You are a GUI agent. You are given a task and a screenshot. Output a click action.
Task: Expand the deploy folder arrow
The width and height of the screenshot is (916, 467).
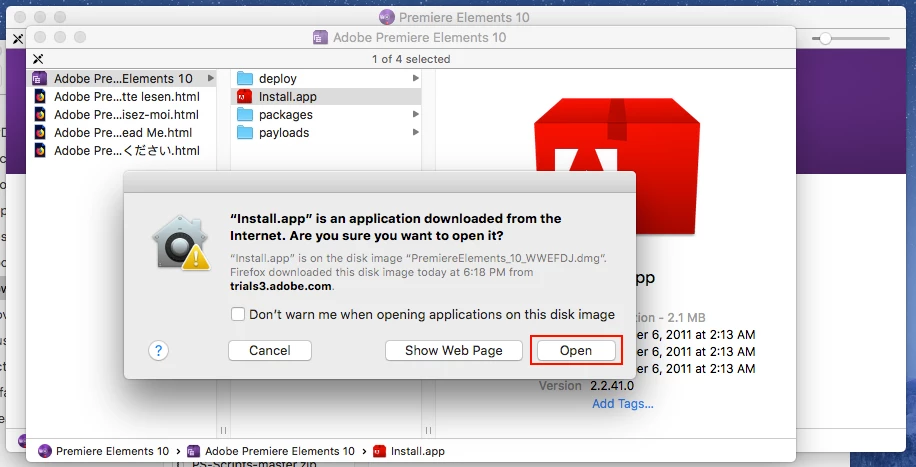415,78
